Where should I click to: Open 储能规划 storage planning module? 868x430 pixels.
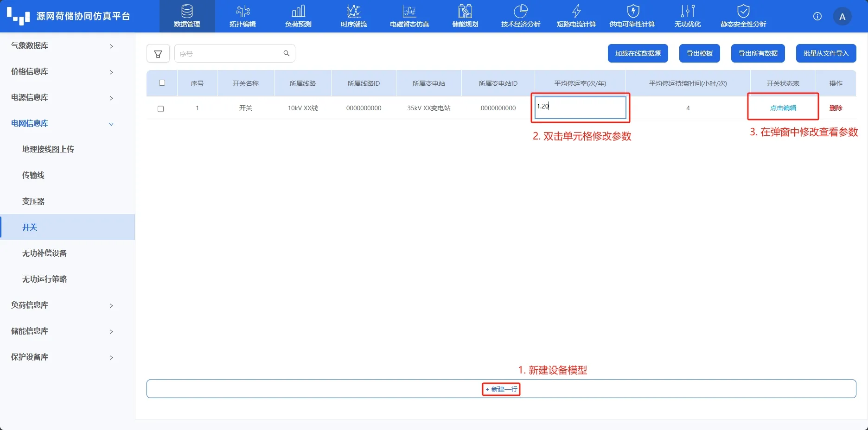pyautogui.click(x=466, y=16)
